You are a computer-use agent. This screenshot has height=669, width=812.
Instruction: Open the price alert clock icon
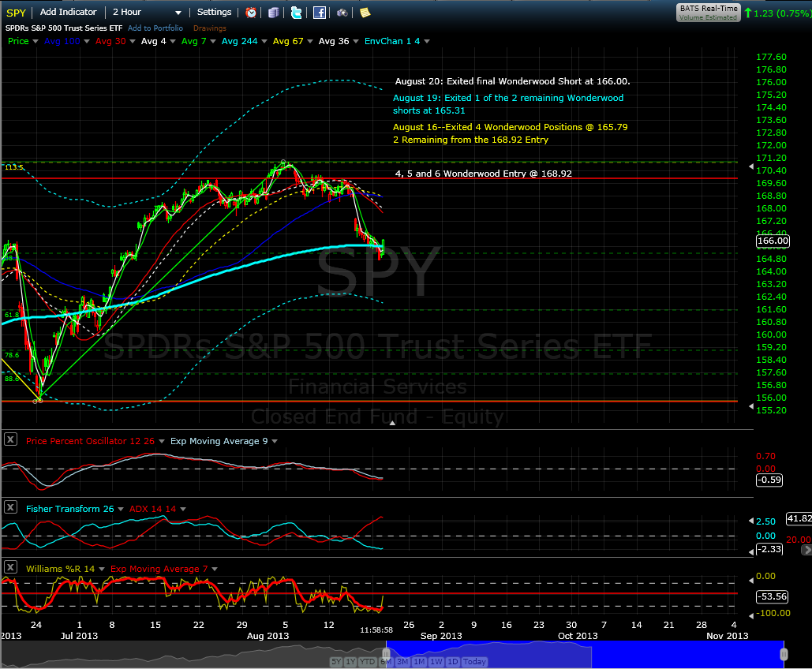click(x=251, y=13)
